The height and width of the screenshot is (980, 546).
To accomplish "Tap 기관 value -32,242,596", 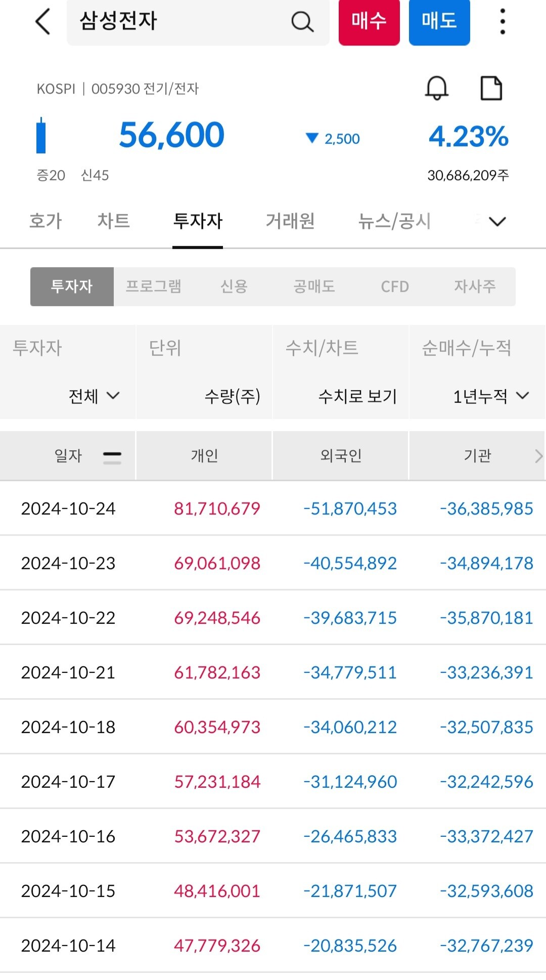I will [486, 782].
